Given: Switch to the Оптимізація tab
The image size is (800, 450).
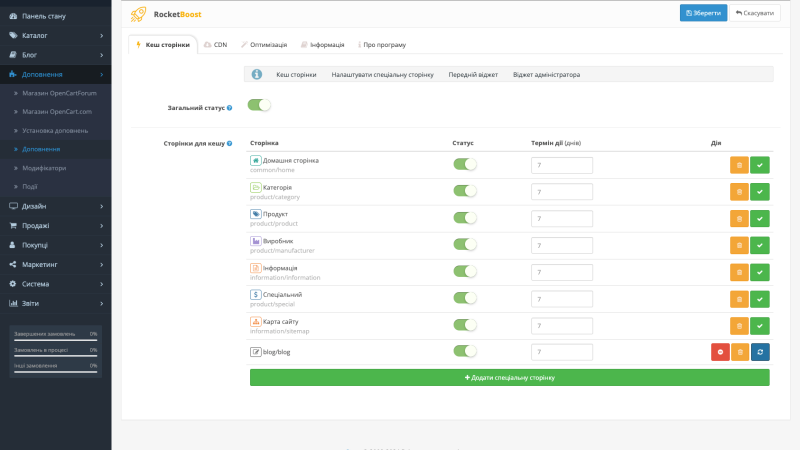Looking at the screenshot, I should click(x=264, y=45).
